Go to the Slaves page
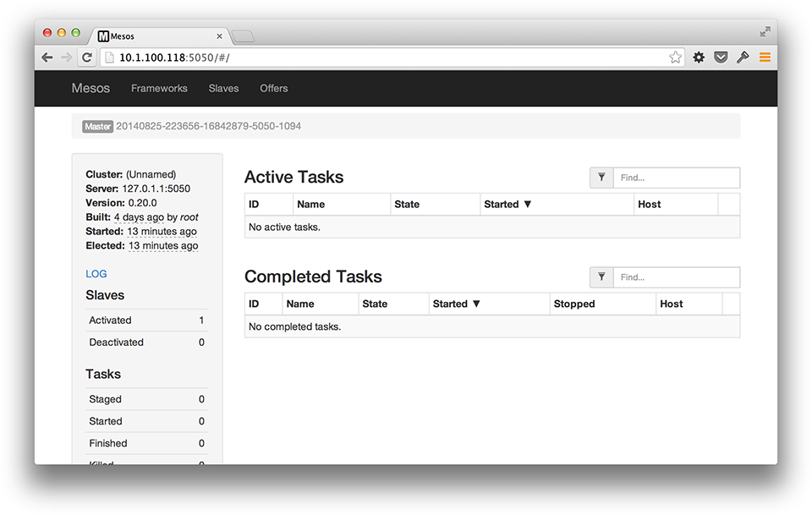This screenshot has width=812, height=515. pyautogui.click(x=223, y=89)
